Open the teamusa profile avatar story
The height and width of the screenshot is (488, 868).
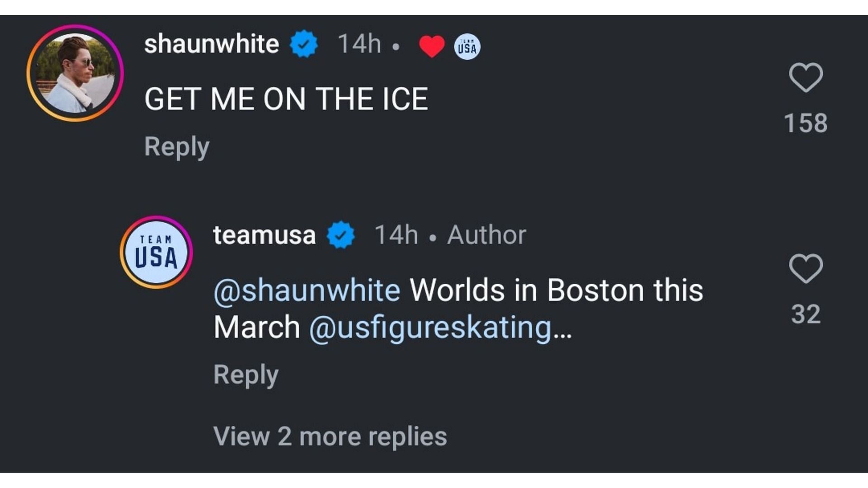[x=156, y=252]
